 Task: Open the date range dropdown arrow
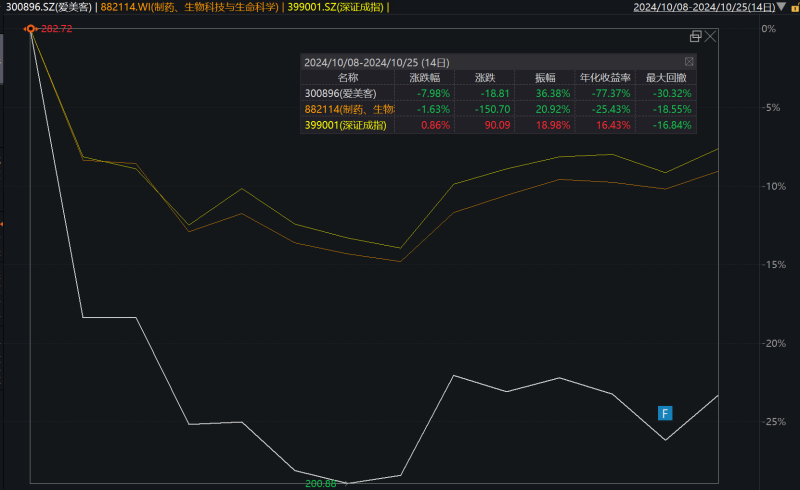(x=781, y=6)
